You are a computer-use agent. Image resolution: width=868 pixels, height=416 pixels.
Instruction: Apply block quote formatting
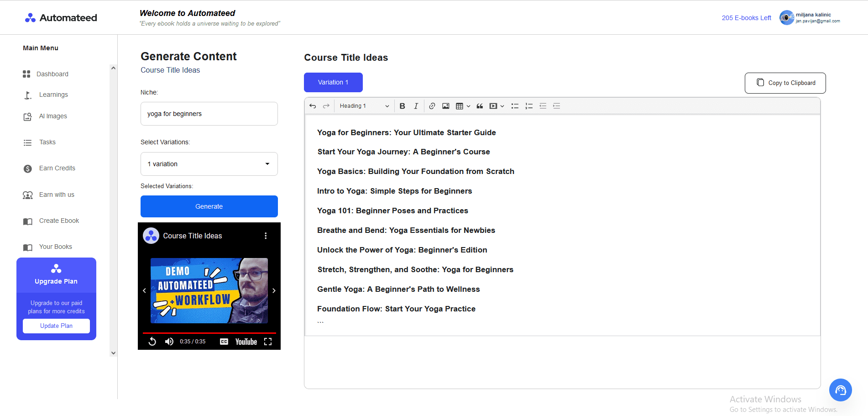click(479, 105)
